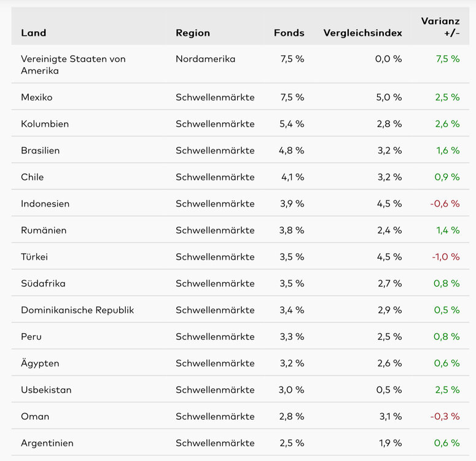Select Kolumbien in the table
476x461 pixels.
[x=45, y=124]
